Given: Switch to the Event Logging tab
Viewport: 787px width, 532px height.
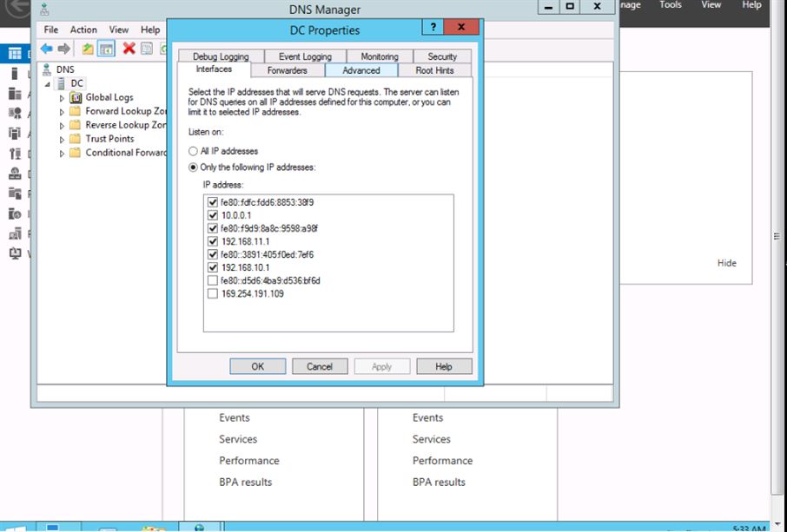Looking at the screenshot, I should pos(305,56).
